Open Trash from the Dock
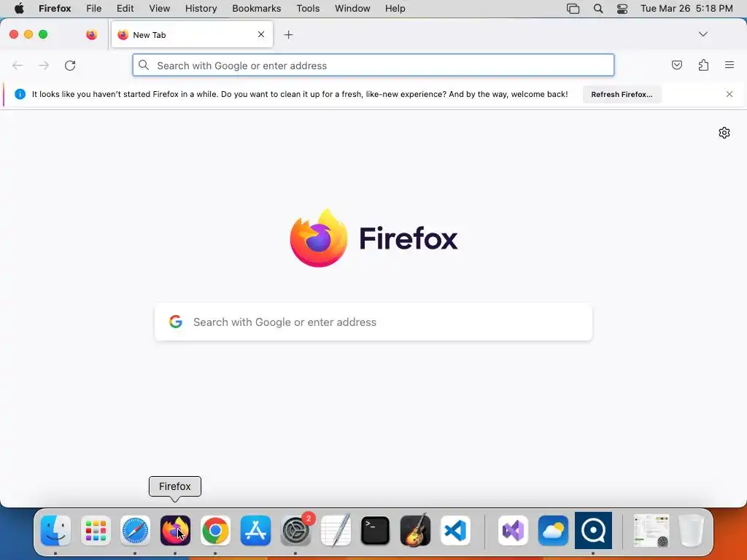The height and width of the screenshot is (560, 747). [691, 531]
